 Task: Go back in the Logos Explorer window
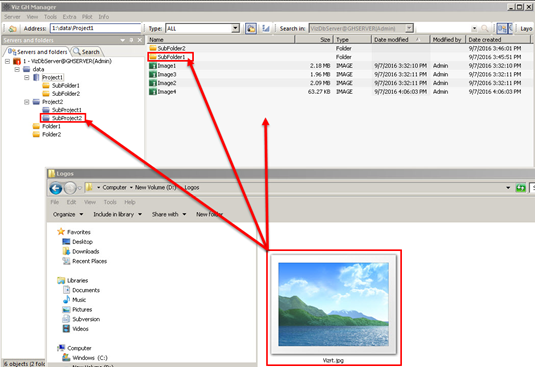coord(56,188)
